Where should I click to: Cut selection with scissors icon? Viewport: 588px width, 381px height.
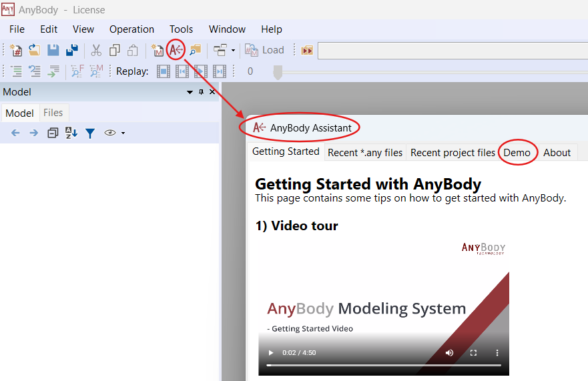96,50
